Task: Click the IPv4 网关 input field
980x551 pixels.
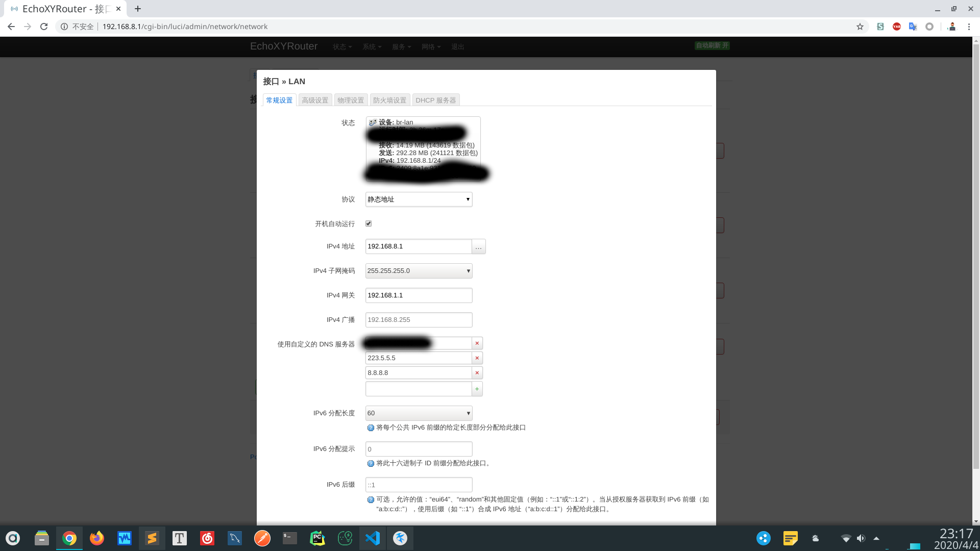Action: pyautogui.click(x=419, y=295)
